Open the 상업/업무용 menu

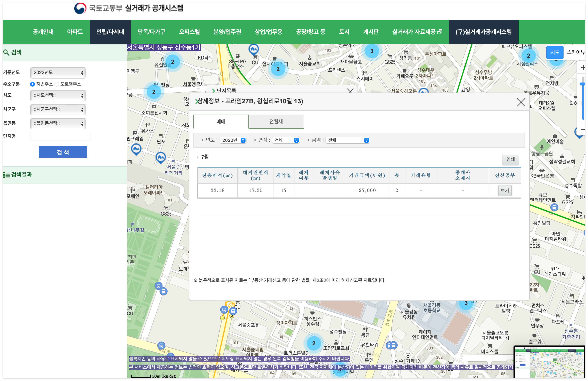(268, 32)
